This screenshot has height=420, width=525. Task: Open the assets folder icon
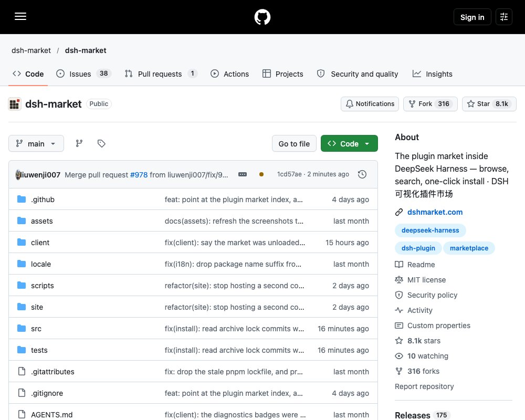pyautogui.click(x=22, y=220)
